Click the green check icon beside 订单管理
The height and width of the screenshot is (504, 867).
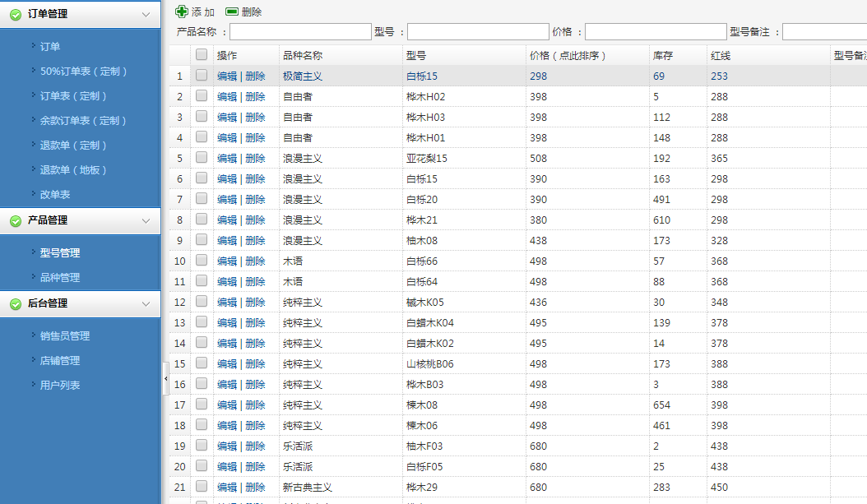tap(15, 14)
